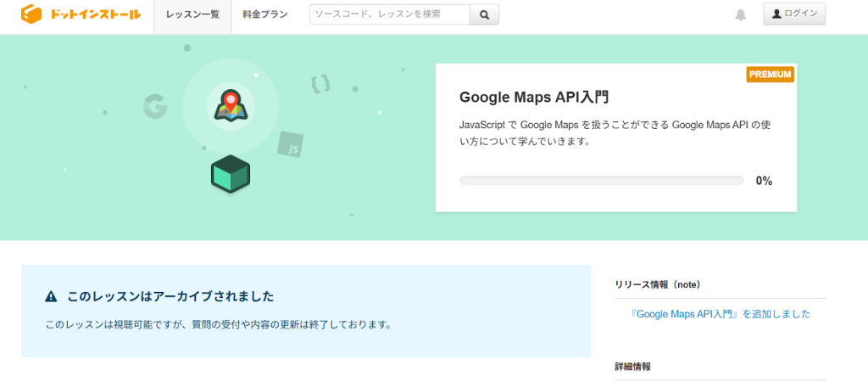Click the faded JS file icon
This screenshot has width=868, height=387.
click(291, 147)
